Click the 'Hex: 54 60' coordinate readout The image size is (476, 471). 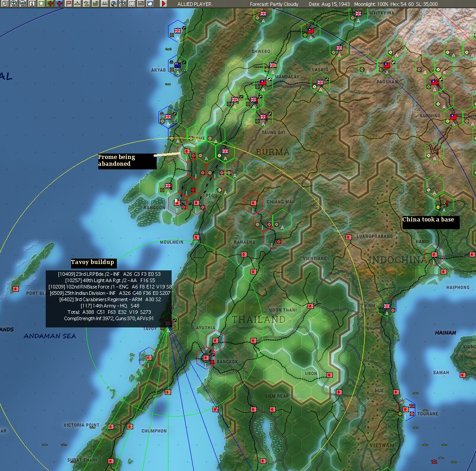point(402,4)
